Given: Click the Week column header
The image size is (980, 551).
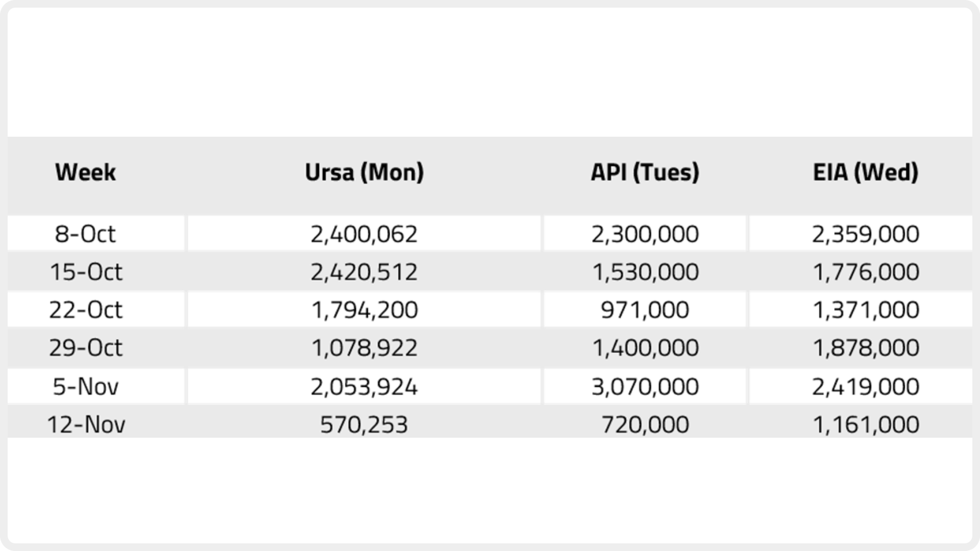Looking at the screenshot, I should (x=85, y=172).
